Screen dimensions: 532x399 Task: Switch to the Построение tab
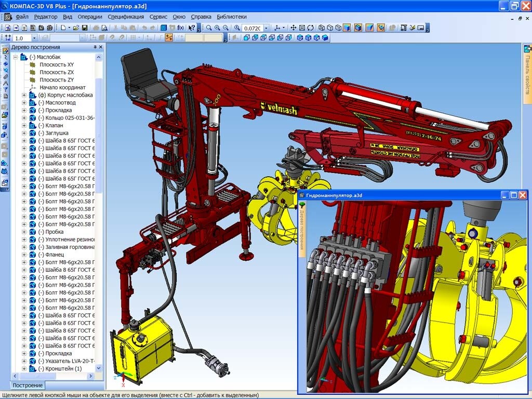[27, 385]
